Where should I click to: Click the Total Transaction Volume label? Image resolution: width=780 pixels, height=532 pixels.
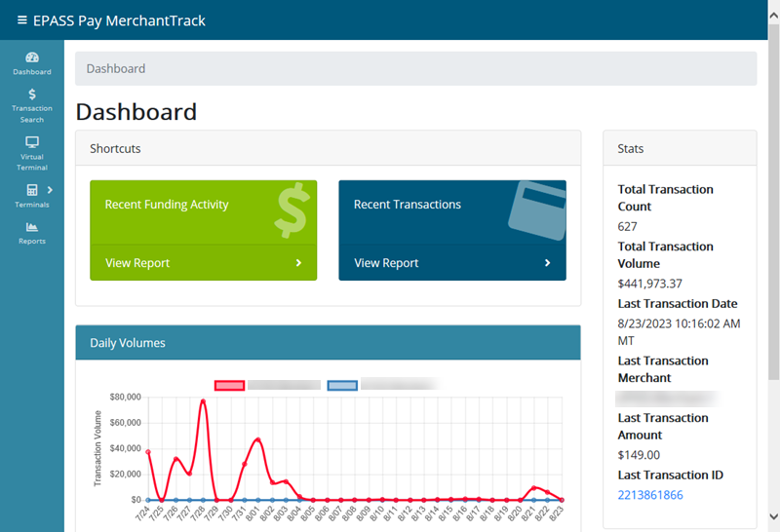666,254
